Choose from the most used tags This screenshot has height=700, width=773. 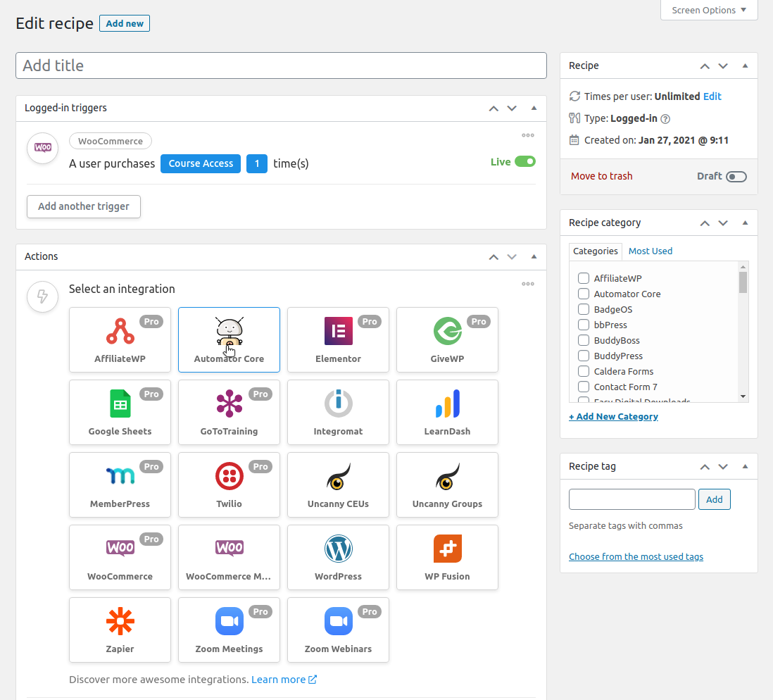636,556
